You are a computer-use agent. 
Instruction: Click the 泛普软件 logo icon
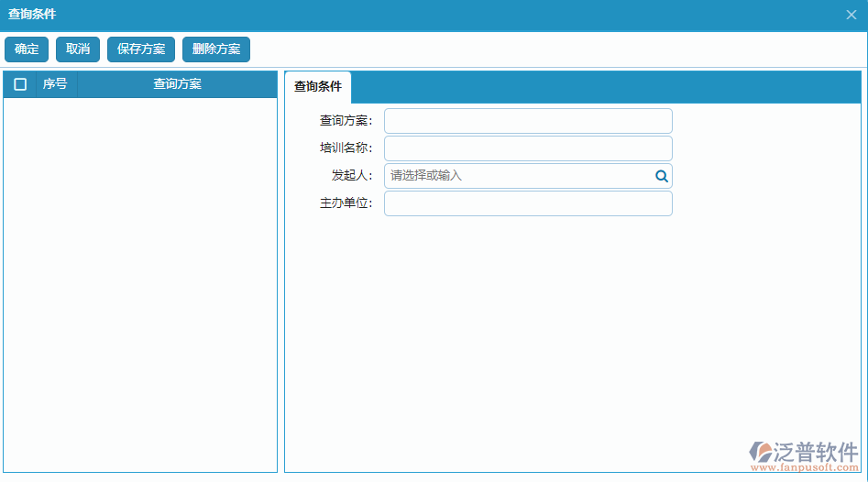point(761,452)
